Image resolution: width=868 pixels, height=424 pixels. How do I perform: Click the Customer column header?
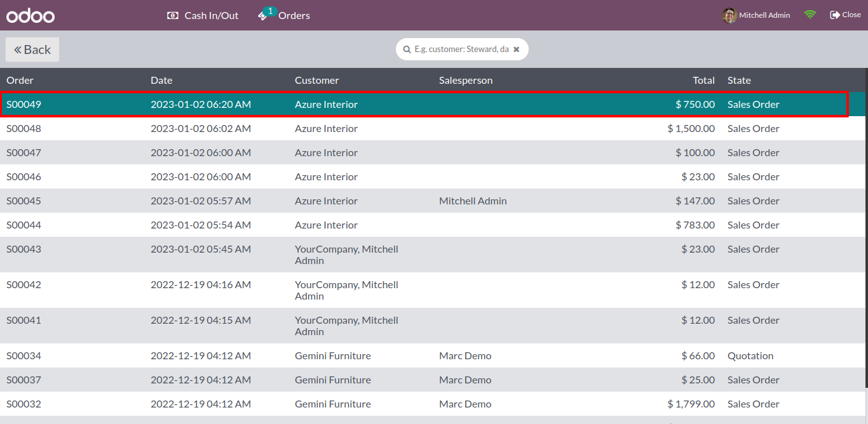pos(317,81)
